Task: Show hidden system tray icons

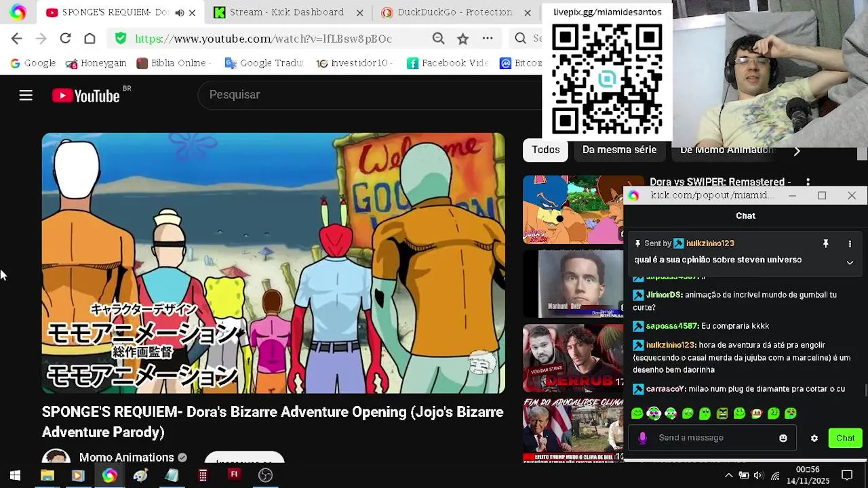Action: [728, 475]
